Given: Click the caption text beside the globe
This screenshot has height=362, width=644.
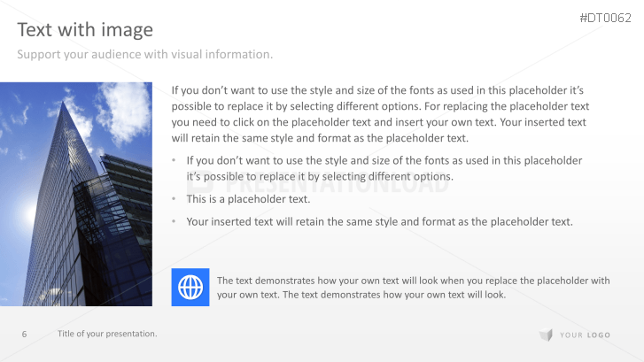Looking at the screenshot, I should (413, 288).
